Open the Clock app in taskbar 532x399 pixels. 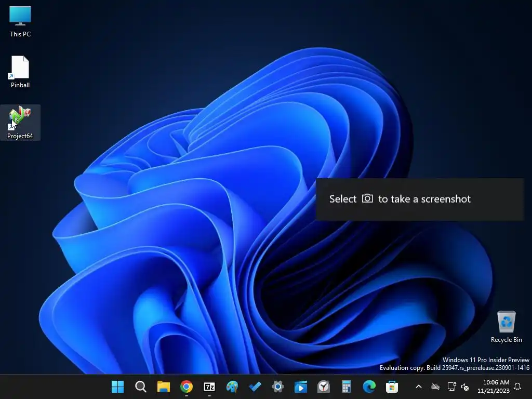(x=324, y=387)
